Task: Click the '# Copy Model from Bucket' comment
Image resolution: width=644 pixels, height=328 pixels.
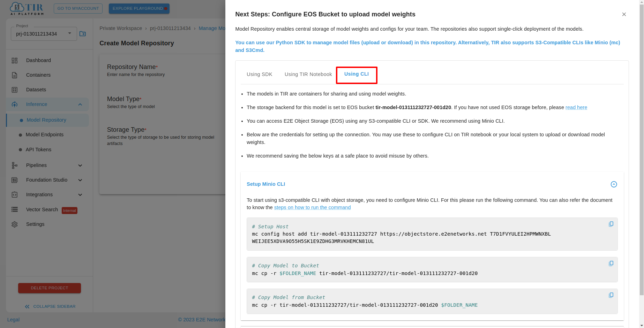Action: point(289,297)
